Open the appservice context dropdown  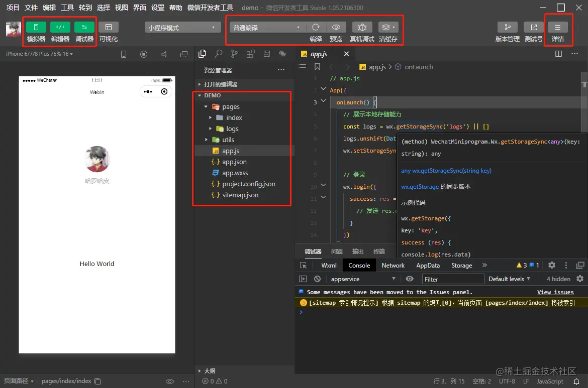pos(363,279)
